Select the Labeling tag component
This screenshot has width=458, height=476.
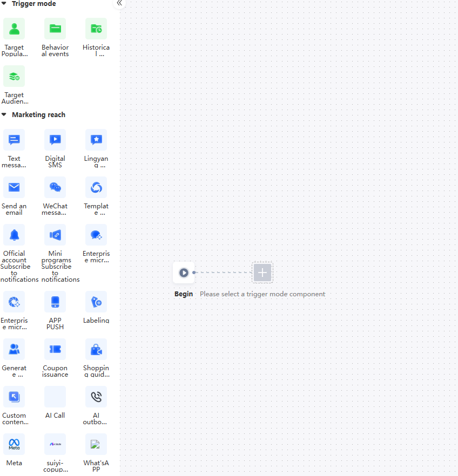coord(96,302)
